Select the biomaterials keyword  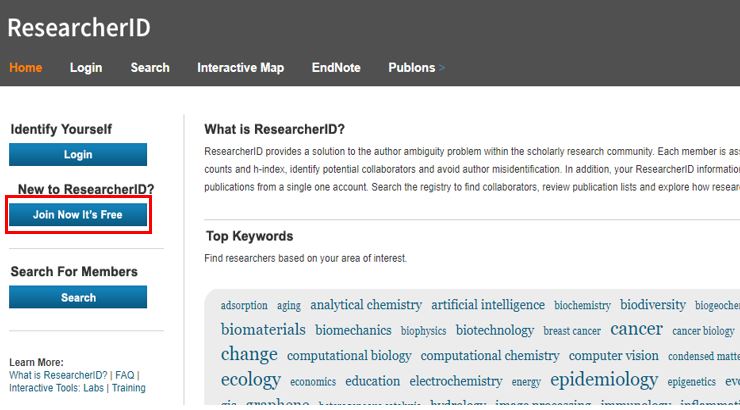point(263,329)
